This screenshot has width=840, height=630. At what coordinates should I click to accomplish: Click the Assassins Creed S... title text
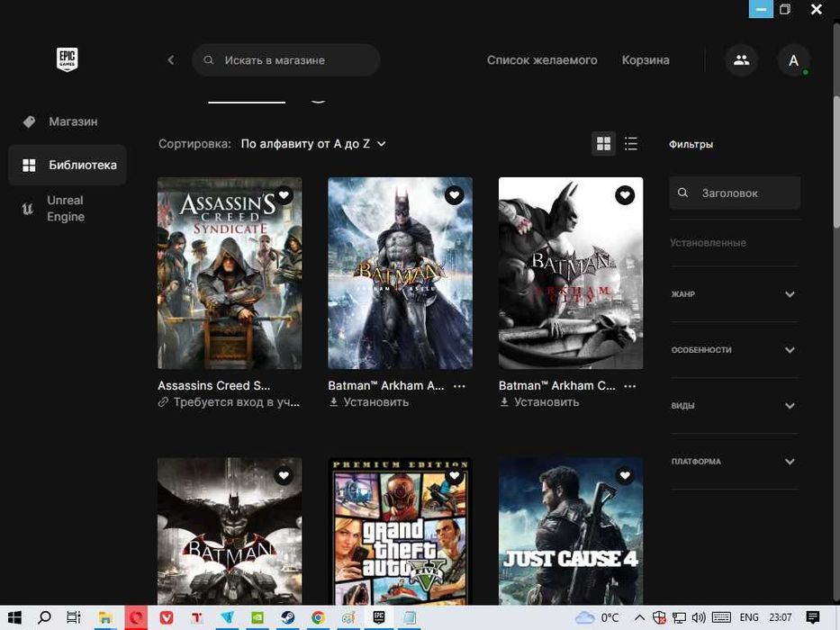pos(213,386)
